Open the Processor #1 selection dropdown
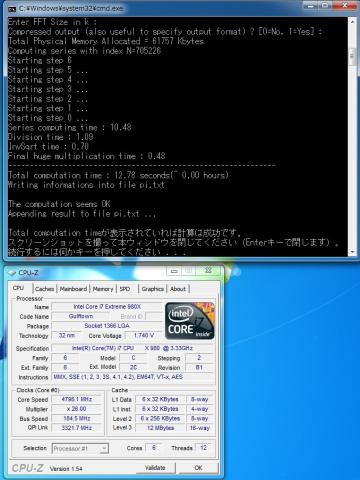Image resolution: width=360 pixels, height=480 pixels. [80, 449]
